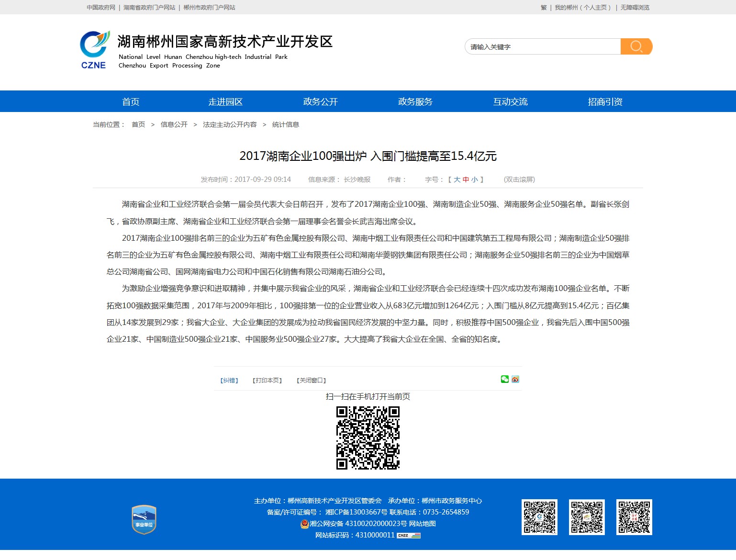Screen dimensions: 736x560
Task: Click the 【关闭窗口】 close window link
Action: click(x=311, y=381)
